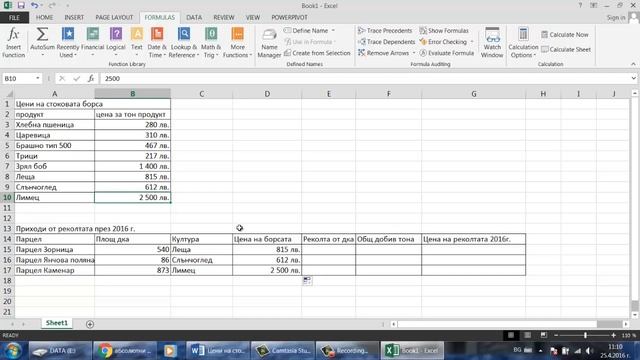Switch to the POWERPIVOT tab
Viewport: 640px width, 360px height.
pos(289,18)
